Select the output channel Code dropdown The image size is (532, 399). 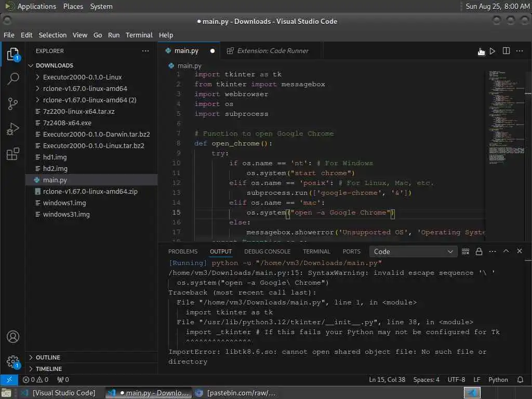click(x=413, y=251)
